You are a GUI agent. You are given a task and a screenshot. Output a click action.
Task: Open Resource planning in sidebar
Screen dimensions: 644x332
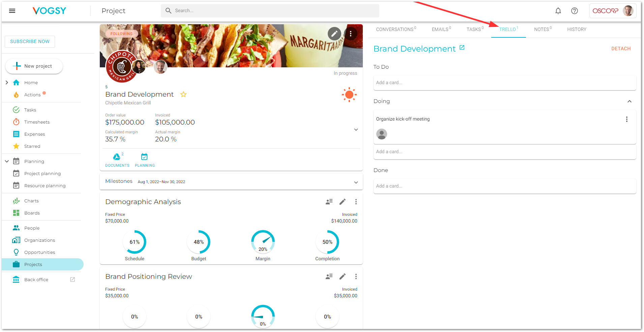(x=45, y=186)
